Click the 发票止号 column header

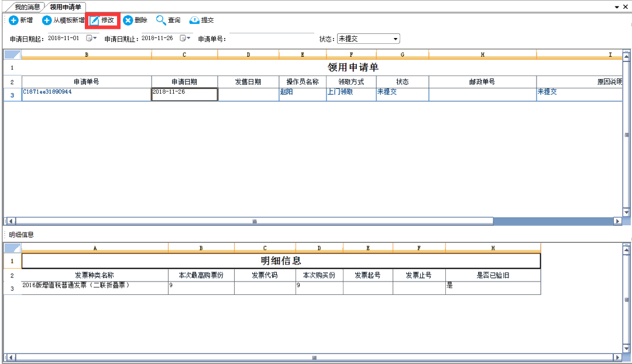point(419,275)
